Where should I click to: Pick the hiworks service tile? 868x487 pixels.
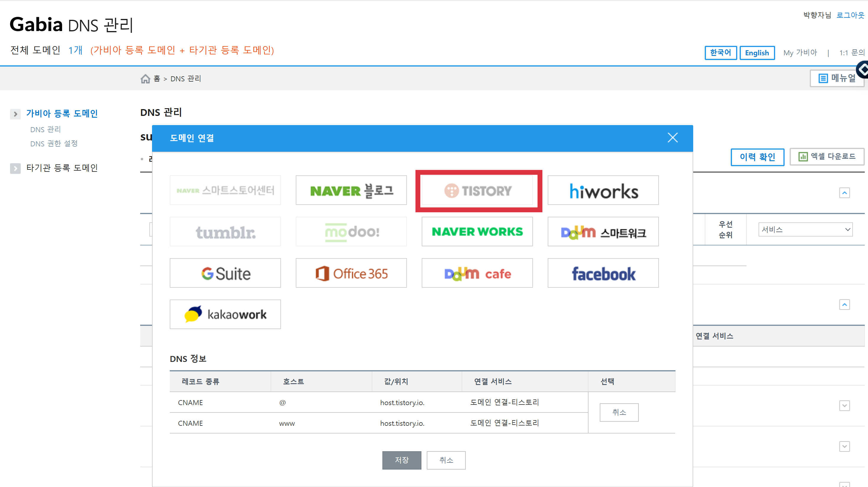point(603,190)
